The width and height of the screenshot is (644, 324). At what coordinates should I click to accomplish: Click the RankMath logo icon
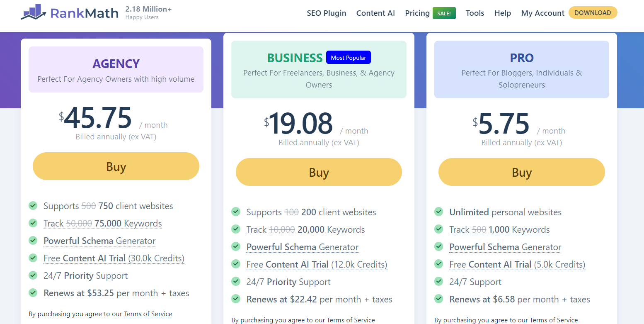click(33, 12)
